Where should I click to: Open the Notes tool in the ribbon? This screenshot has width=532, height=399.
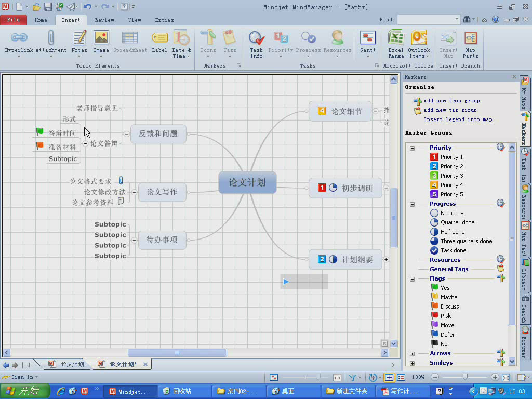pyautogui.click(x=79, y=44)
